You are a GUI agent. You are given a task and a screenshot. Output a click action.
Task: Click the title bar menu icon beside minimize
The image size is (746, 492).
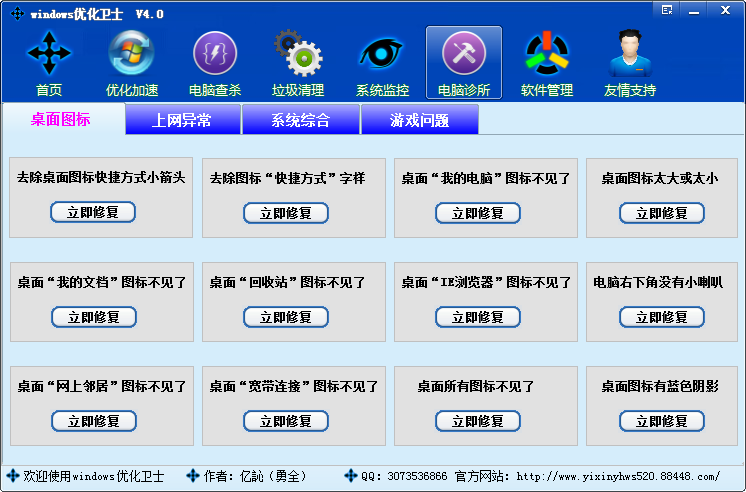667,10
